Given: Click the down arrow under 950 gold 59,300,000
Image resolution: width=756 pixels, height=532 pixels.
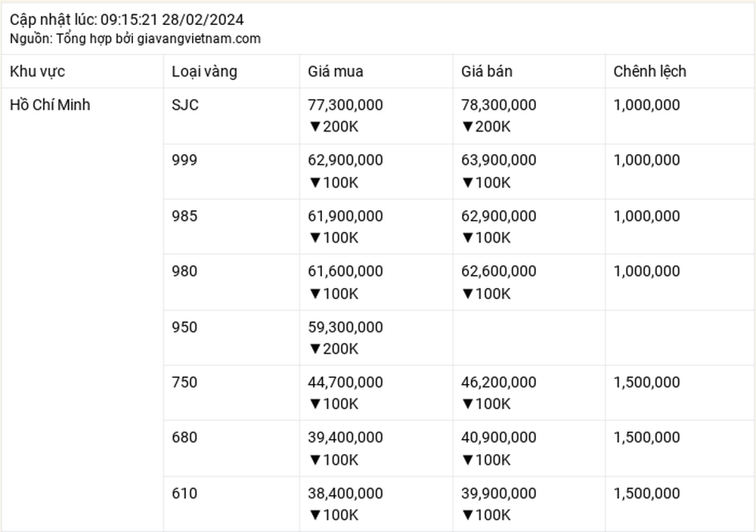Looking at the screenshot, I should click(x=315, y=349).
